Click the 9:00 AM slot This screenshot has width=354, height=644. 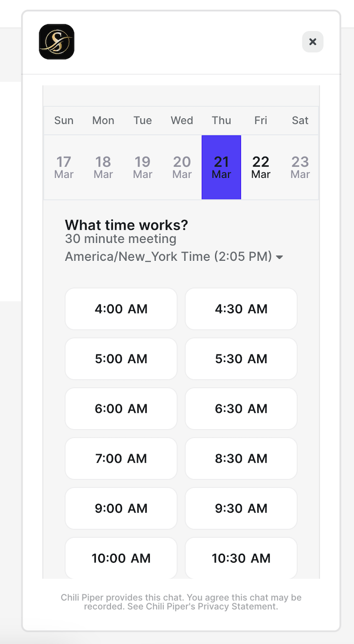pyautogui.click(x=121, y=509)
